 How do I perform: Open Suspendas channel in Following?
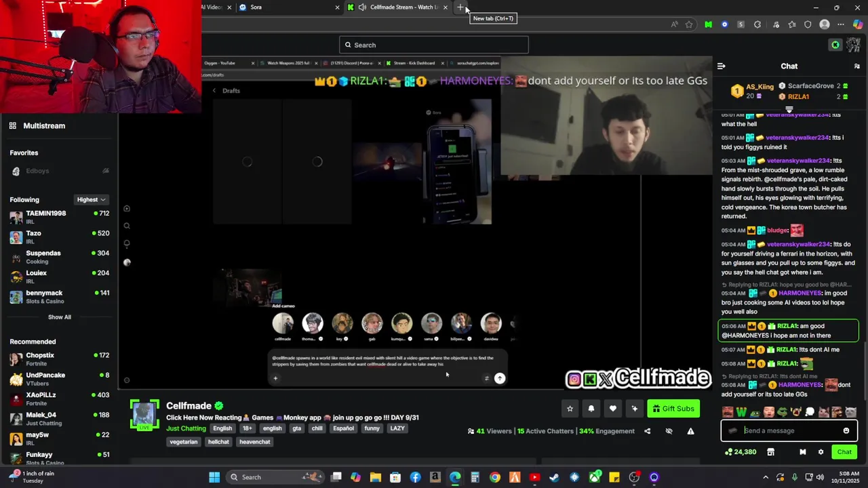(60, 257)
